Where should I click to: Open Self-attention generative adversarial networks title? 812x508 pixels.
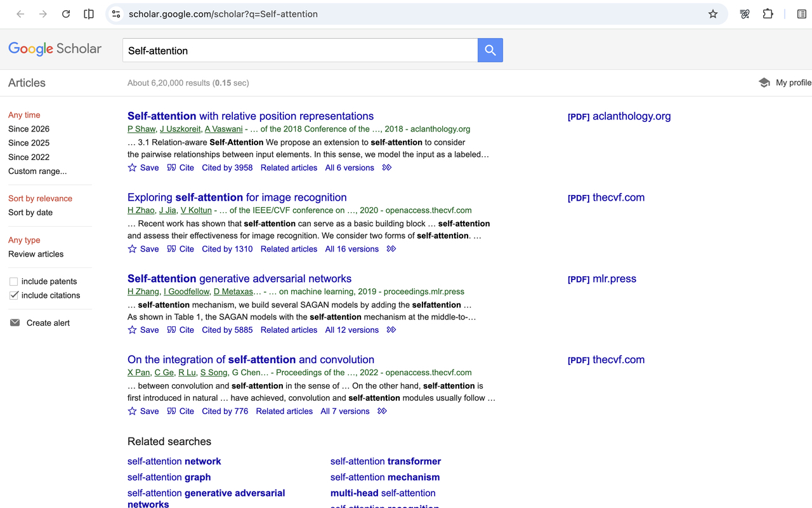click(x=239, y=278)
